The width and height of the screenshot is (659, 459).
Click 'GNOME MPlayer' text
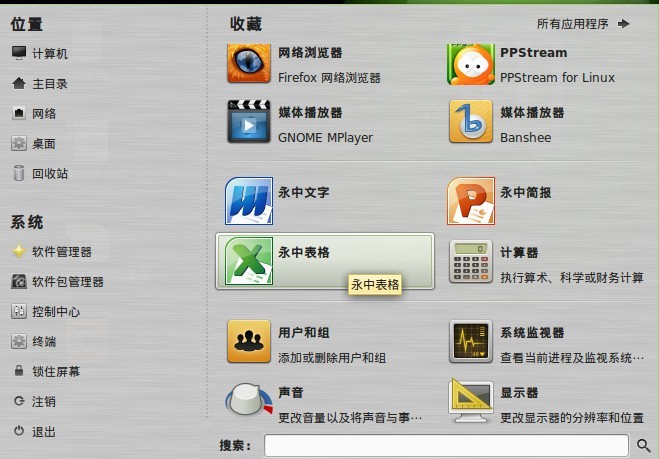point(325,137)
